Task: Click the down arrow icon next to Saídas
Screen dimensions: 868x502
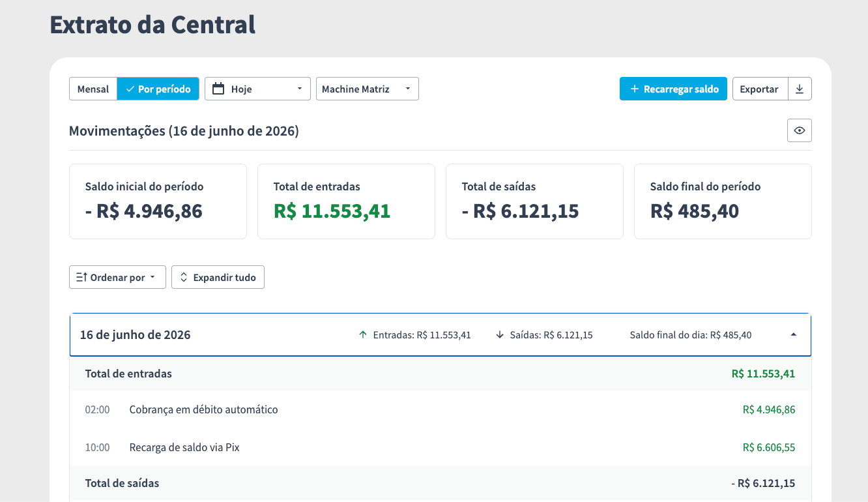Action: pos(500,334)
